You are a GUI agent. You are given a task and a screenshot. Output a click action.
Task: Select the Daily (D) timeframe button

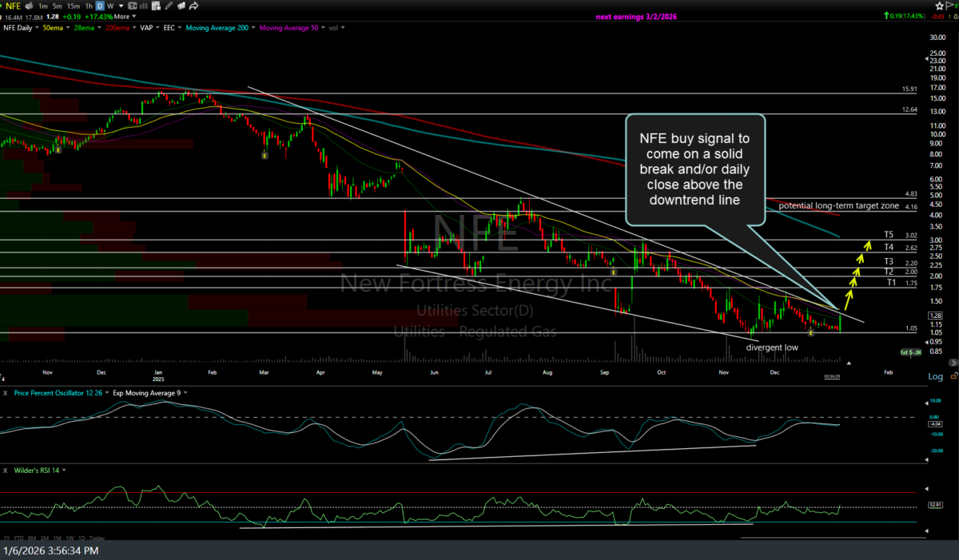pyautogui.click(x=100, y=6)
